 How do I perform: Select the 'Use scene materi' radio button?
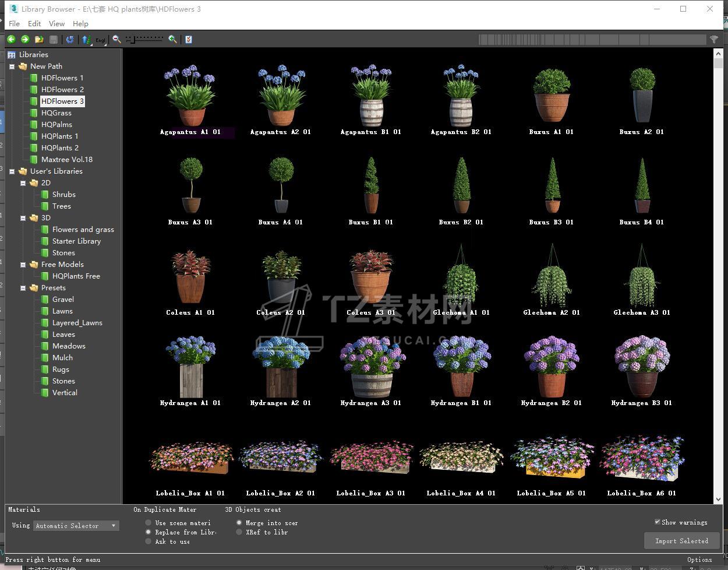[149, 523]
